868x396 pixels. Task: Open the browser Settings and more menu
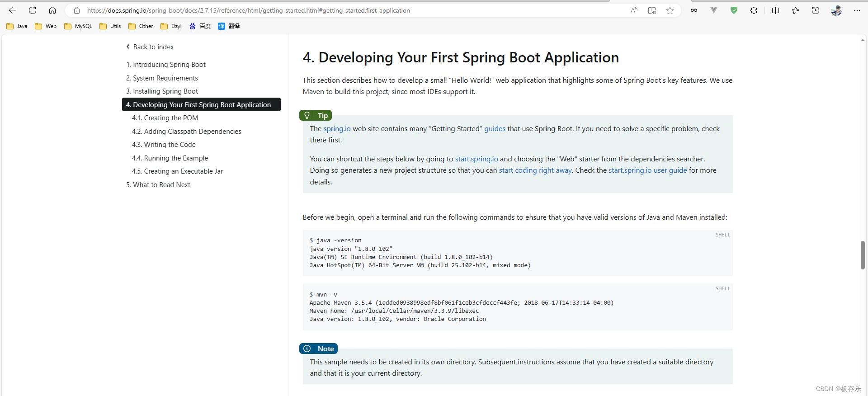857,10
